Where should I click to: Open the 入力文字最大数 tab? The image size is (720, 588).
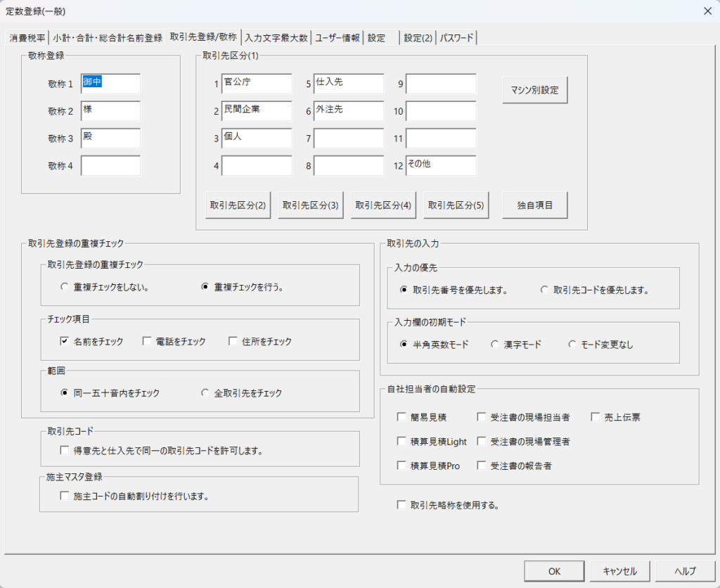pos(276,38)
